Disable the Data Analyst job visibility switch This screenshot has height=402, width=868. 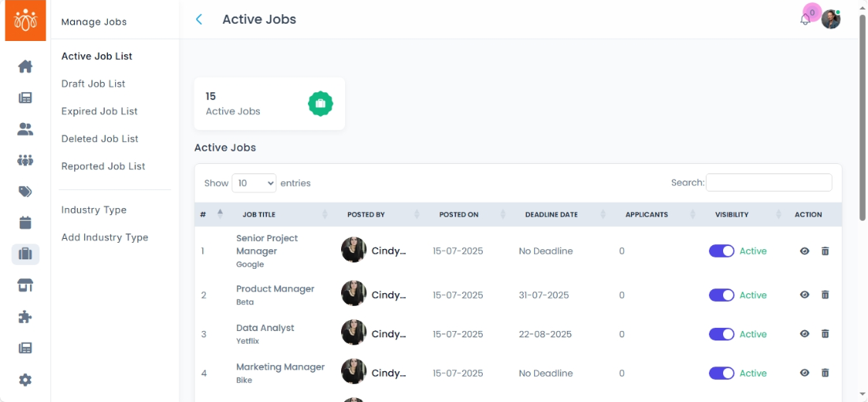[x=721, y=334]
